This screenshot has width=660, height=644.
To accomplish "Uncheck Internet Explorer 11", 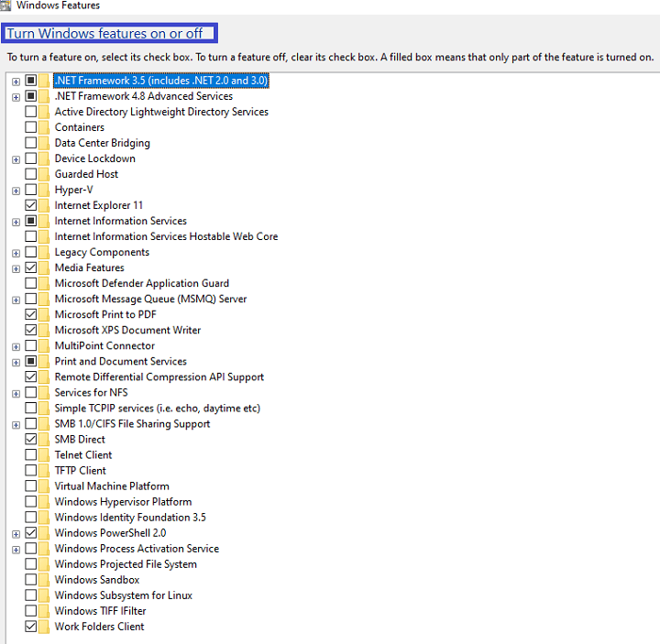I will pyautogui.click(x=31, y=205).
